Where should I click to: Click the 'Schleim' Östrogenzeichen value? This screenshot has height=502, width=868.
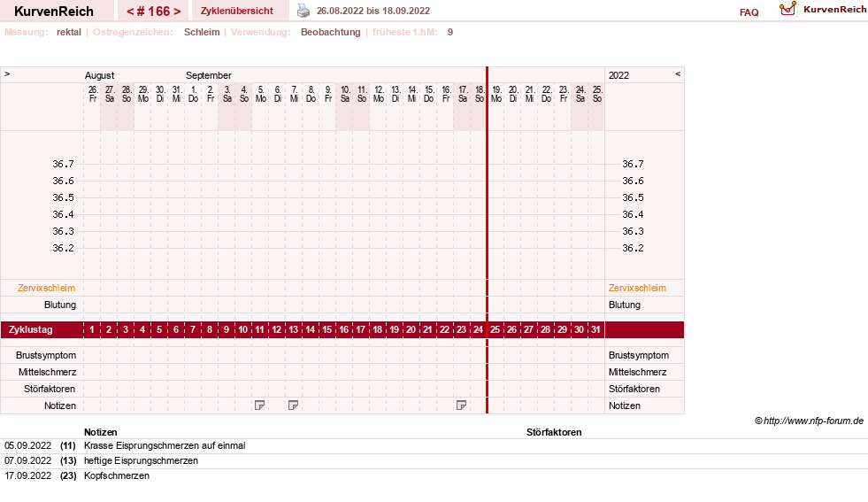(202, 32)
